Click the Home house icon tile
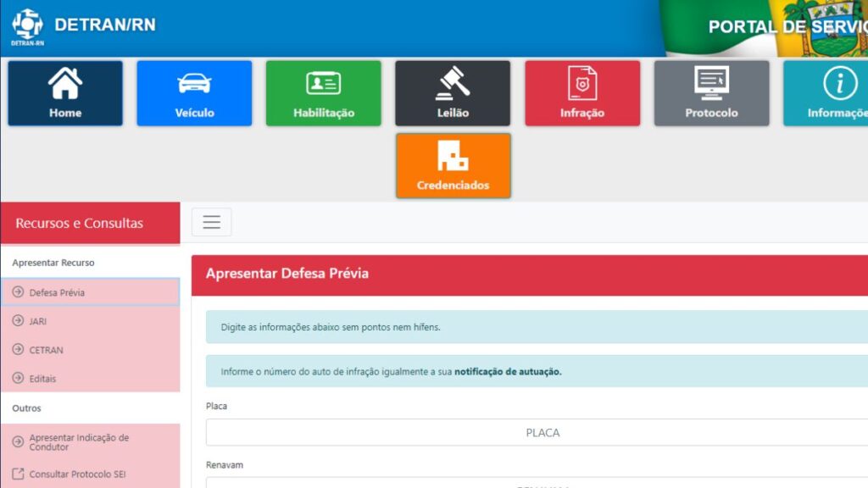Screen dimensions: 868x488 65,93
